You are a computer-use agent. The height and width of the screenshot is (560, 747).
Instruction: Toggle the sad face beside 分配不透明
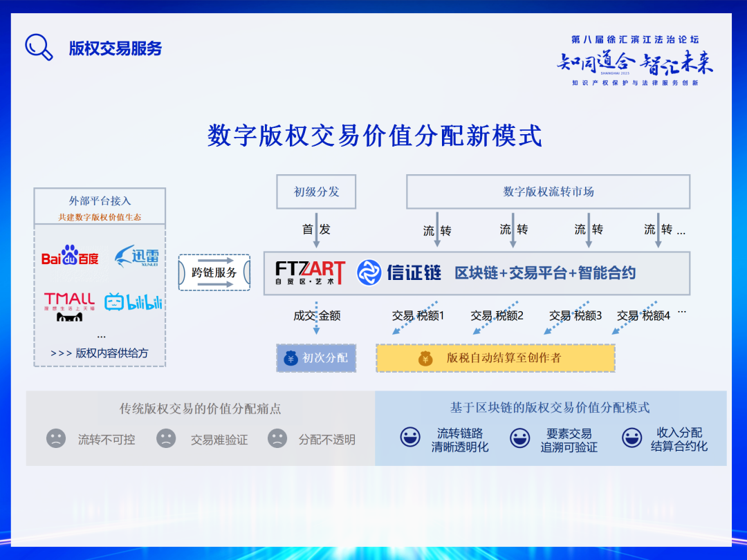click(277, 439)
